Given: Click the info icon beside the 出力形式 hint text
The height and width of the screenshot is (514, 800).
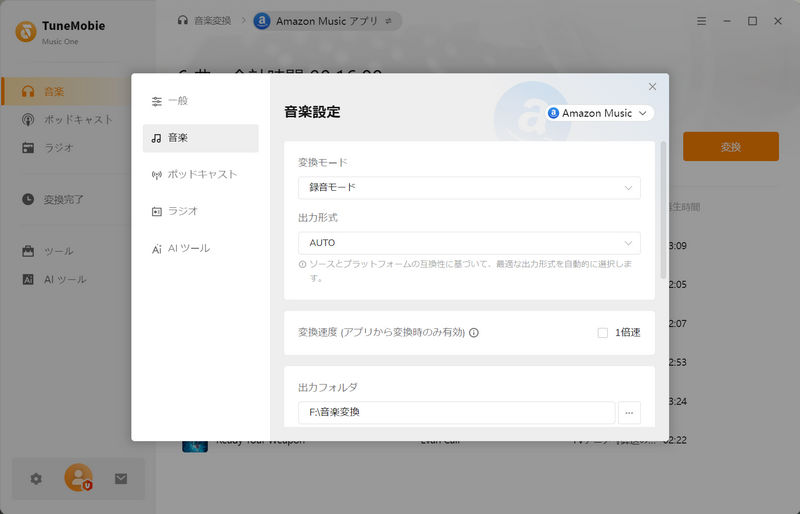Looking at the screenshot, I should coord(303,264).
